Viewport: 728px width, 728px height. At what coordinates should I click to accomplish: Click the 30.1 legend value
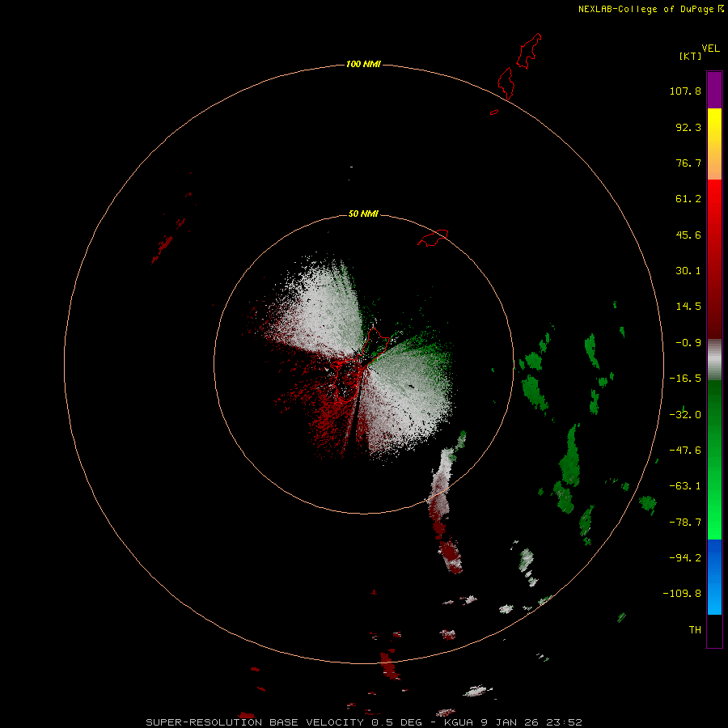click(688, 271)
